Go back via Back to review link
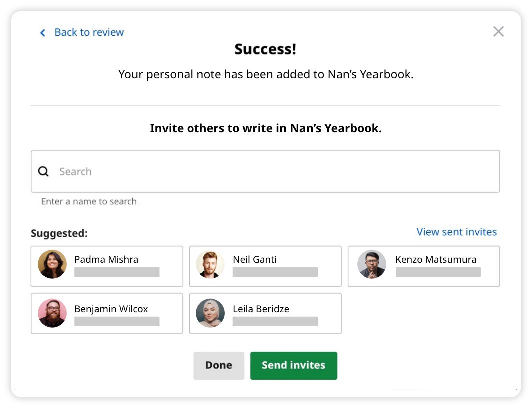The height and width of the screenshot is (409, 532). pyautogui.click(x=89, y=32)
